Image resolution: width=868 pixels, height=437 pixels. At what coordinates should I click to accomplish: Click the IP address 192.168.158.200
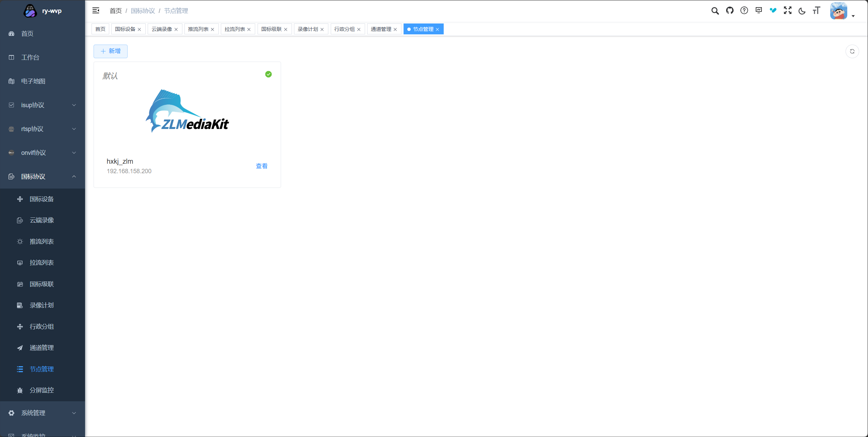[129, 171]
